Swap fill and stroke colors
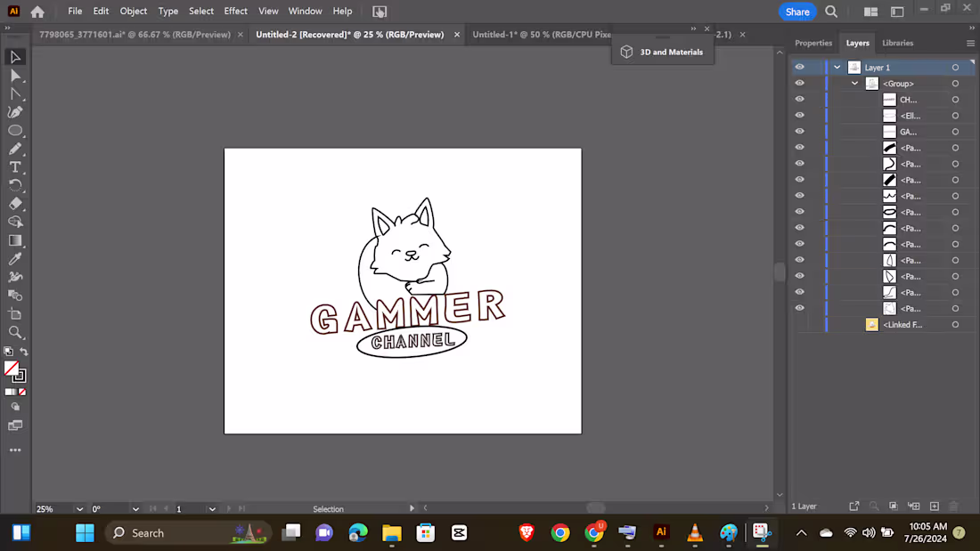This screenshot has width=980, height=551. [24, 352]
